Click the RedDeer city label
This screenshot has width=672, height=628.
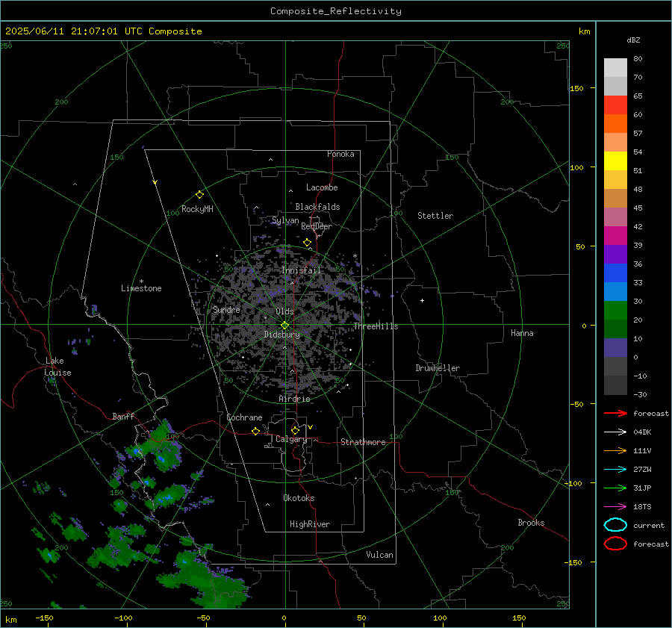(x=317, y=226)
